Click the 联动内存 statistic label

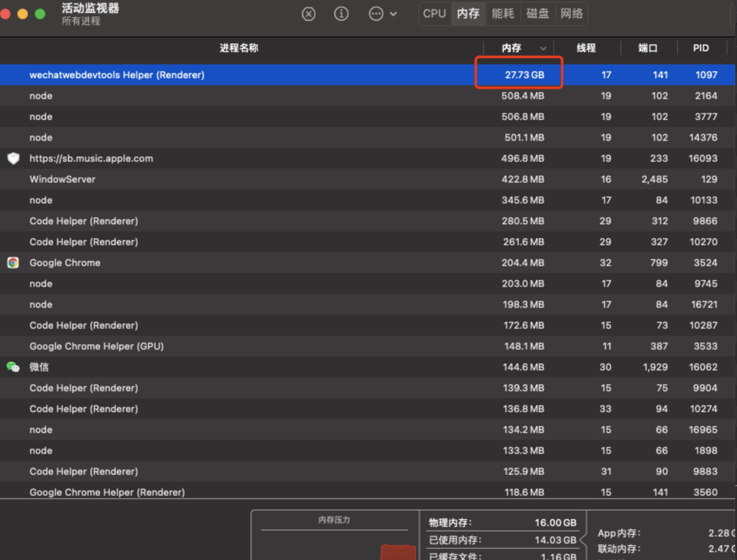619,549
